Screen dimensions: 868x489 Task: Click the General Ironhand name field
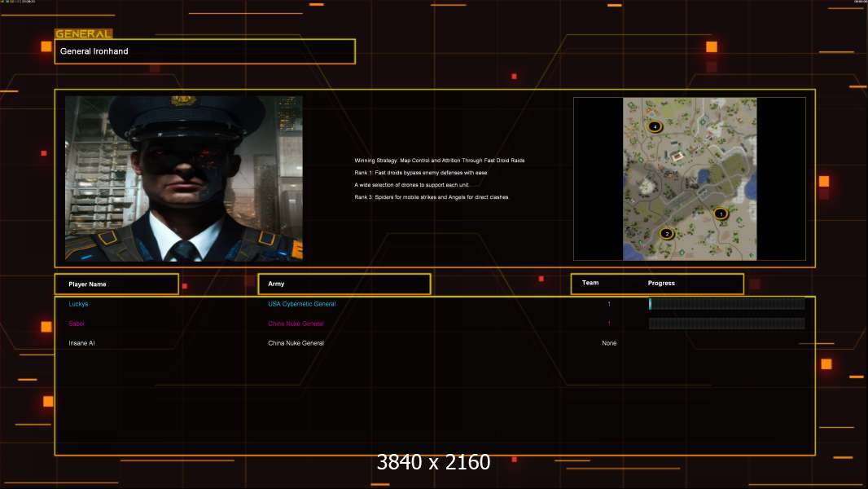tap(205, 51)
